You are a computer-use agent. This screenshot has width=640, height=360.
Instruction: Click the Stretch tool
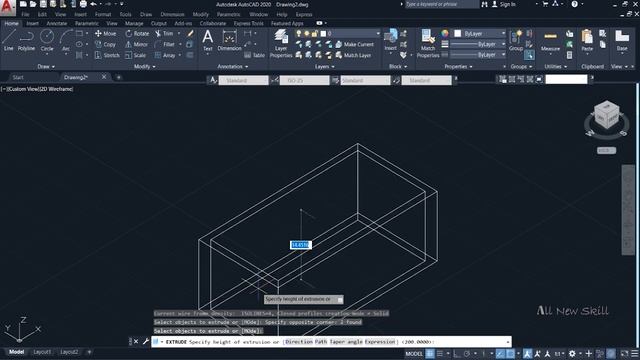[107, 56]
